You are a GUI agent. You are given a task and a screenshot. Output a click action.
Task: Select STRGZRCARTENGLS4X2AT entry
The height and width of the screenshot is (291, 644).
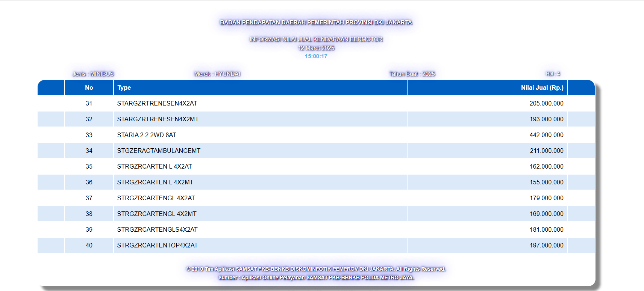click(157, 229)
